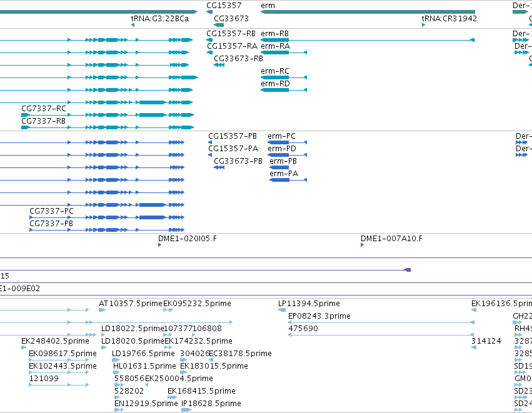Select the CG15357-PA protein label
Image resolution: width=532 pixels, height=413 pixels.
click(233, 149)
